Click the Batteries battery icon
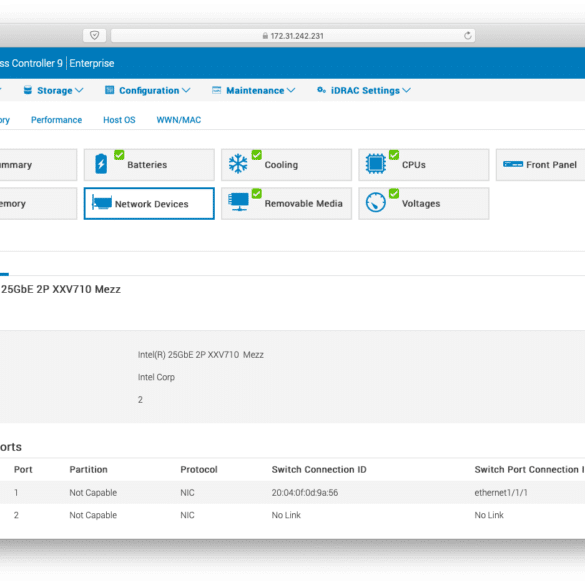 click(101, 164)
